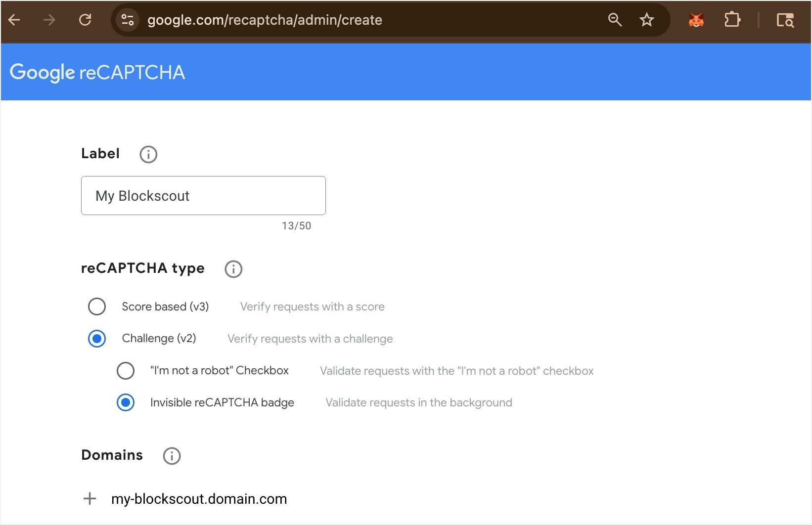Reload the reCAPTCHA admin page
The width and height of the screenshot is (812, 525).
[x=85, y=20]
